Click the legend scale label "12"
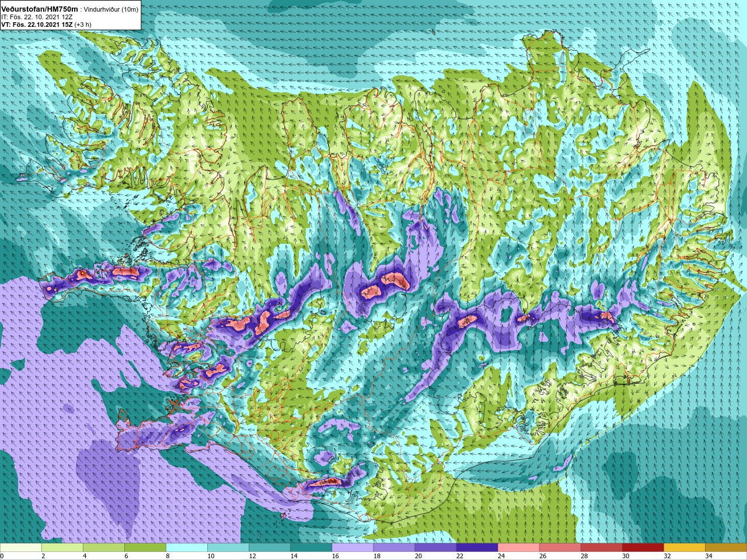The image size is (747, 560). pos(253,556)
